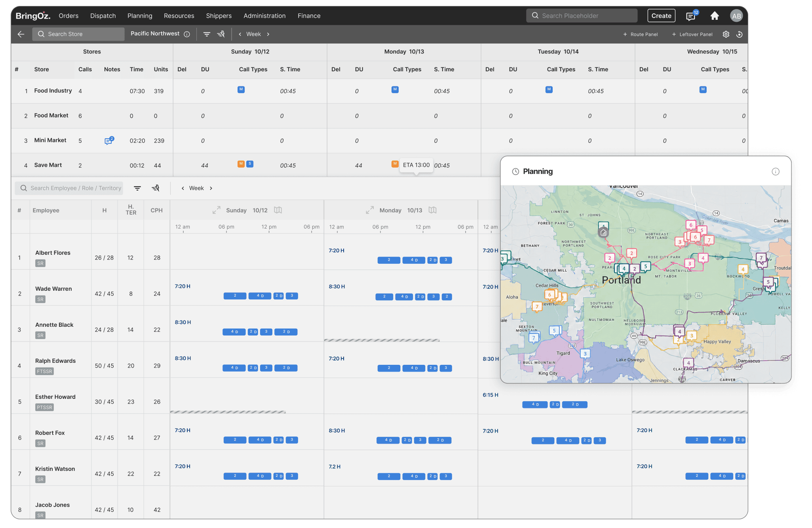
Task: Add a Leftover Panel
Action: 692,34
